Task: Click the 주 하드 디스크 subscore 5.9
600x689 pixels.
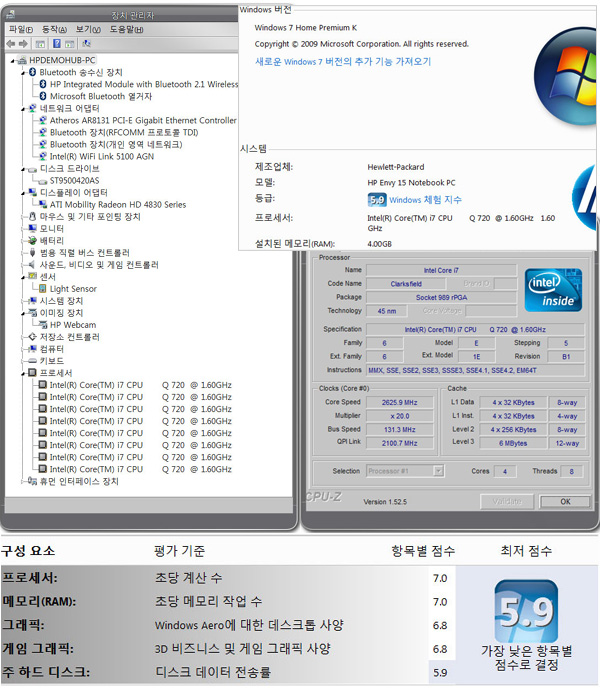Action: click(x=440, y=672)
